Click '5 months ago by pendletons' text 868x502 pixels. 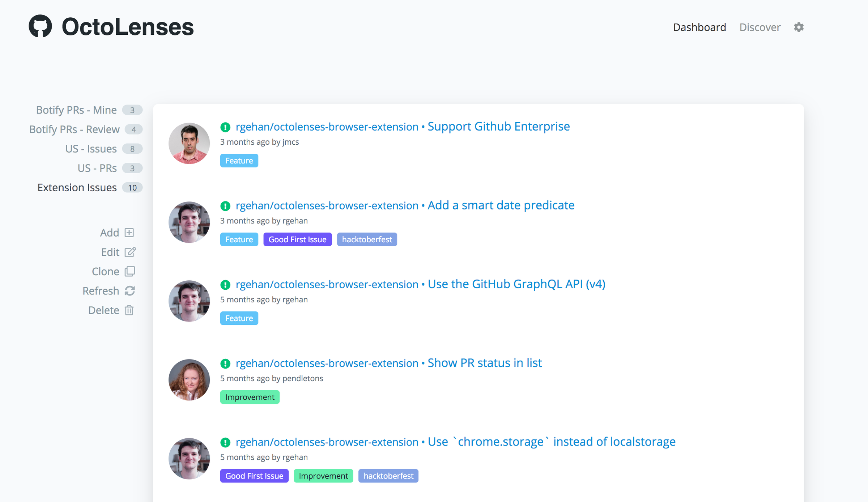[272, 379]
